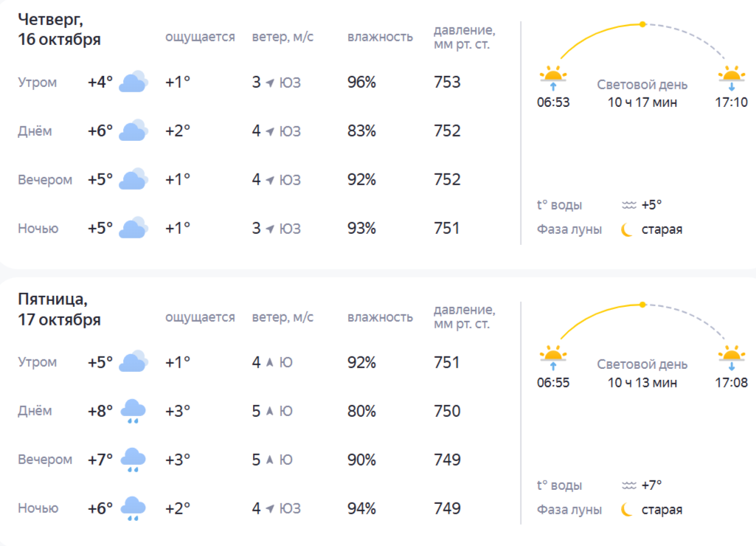
Task: Select Thursday's daylight duration "10 ч 17 мин"
Action: click(642, 103)
